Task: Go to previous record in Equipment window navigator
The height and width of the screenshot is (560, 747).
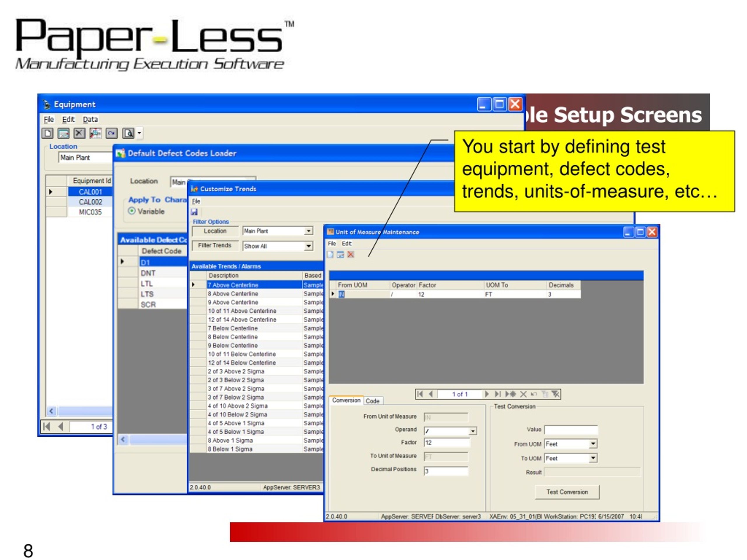Action: coord(61,427)
